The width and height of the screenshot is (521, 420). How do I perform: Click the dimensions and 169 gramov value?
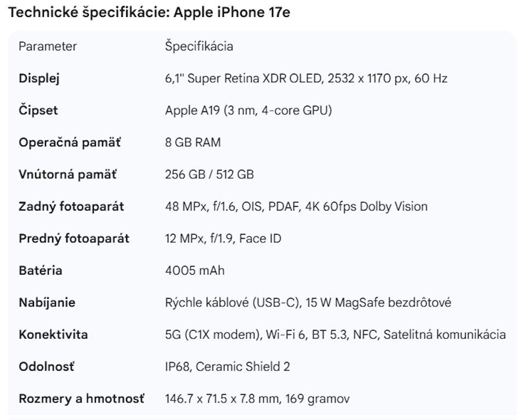[257, 399]
